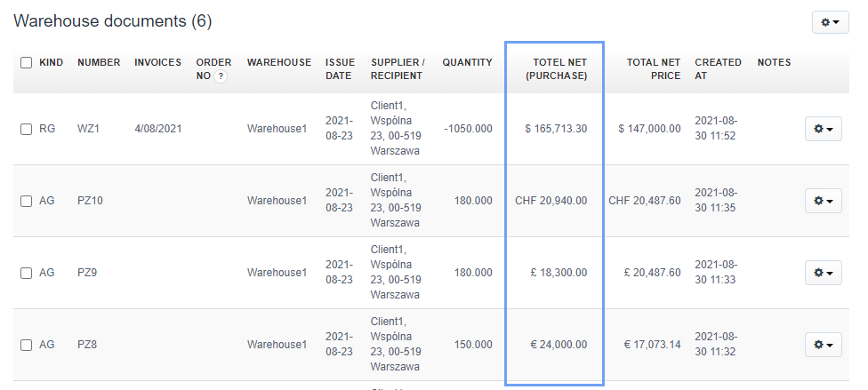Viewport: 868px width, 390px height.
Task: Sort by the Issue Date column header
Action: coord(340,69)
